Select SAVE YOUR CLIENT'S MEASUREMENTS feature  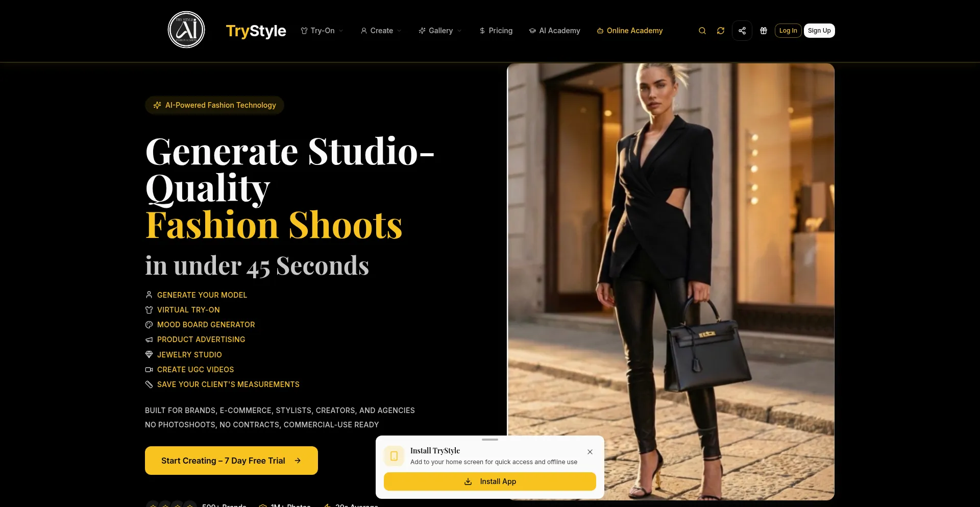click(228, 384)
